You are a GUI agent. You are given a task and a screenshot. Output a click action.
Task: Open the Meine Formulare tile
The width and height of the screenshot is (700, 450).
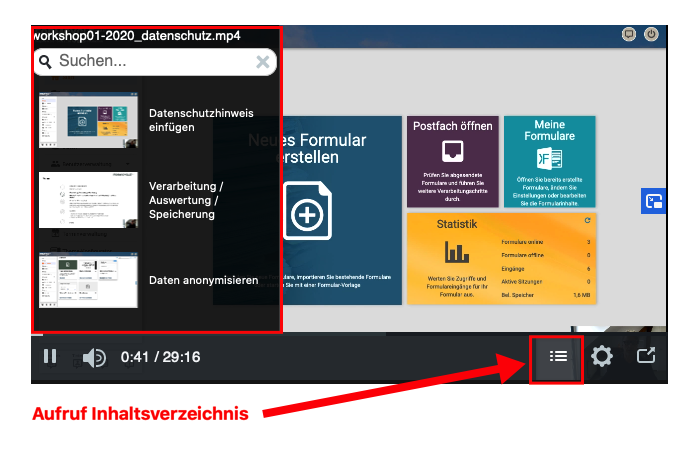[549, 160]
